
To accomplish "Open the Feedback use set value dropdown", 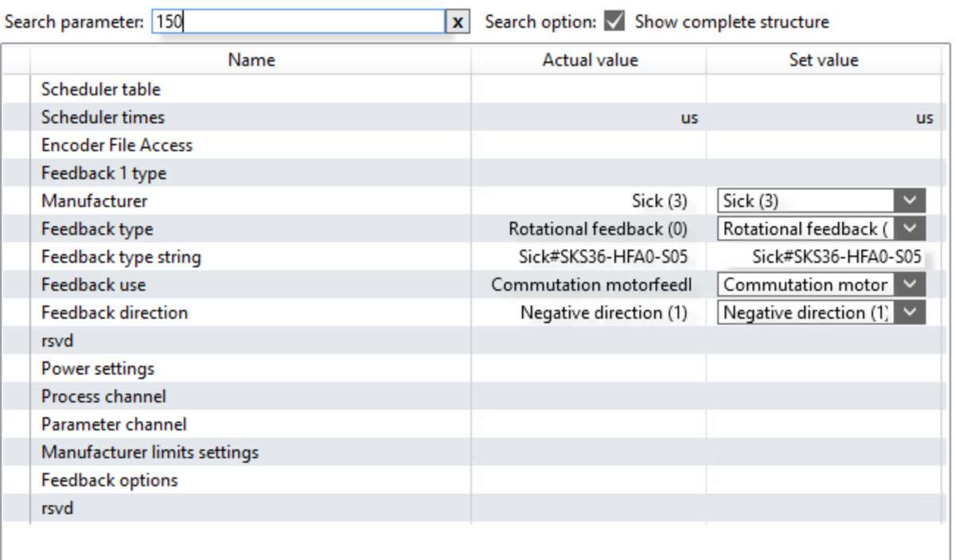I will 911,285.
